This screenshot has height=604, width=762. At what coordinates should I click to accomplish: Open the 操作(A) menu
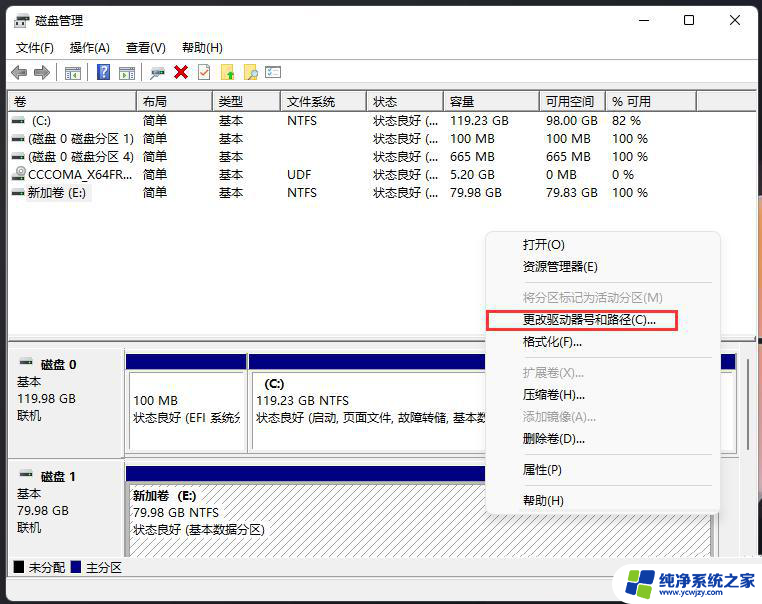click(x=89, y=48)
